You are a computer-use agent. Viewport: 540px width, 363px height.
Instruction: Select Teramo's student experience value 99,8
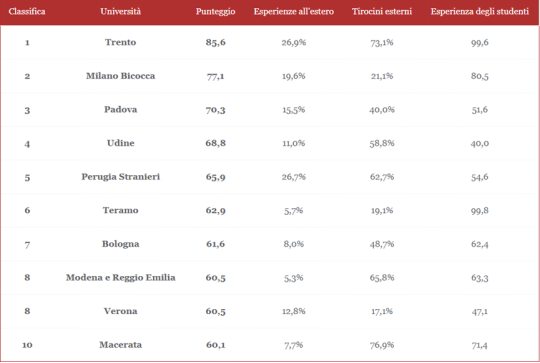pos(480,210)
